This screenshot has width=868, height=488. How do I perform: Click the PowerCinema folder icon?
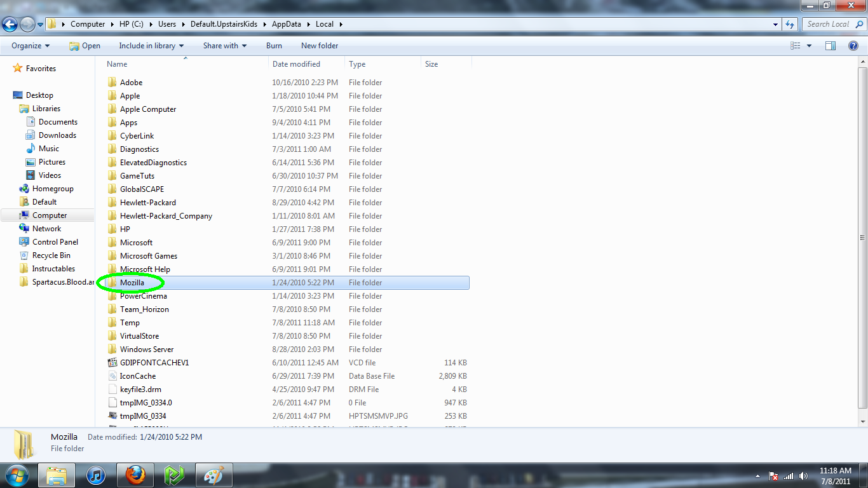tap(112, 296)
